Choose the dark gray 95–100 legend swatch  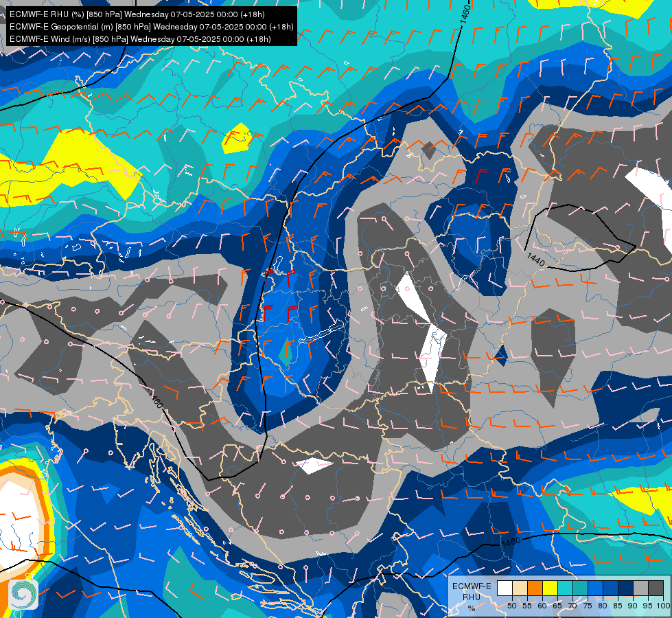pos(656,588)
